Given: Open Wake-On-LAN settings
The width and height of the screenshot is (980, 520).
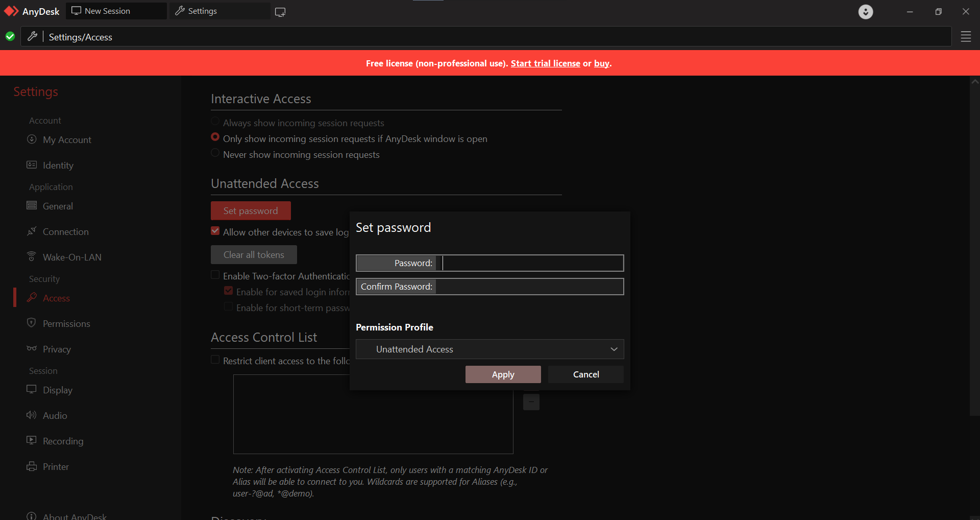Looking at the screenshot, I should [72, 257].
